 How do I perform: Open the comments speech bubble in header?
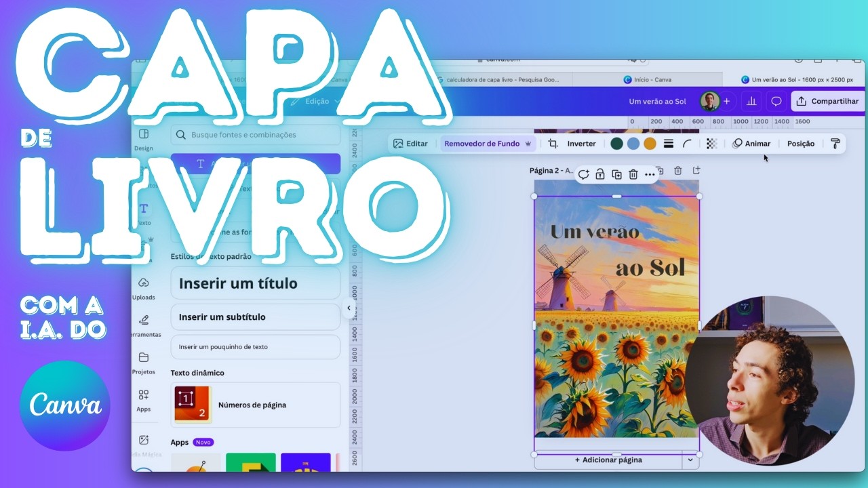[776, 101]
